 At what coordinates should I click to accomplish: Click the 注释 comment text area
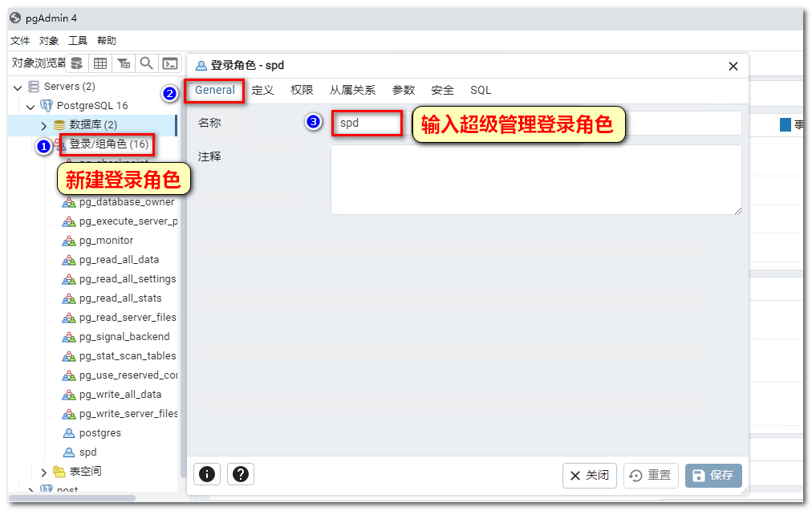[536, 180]
